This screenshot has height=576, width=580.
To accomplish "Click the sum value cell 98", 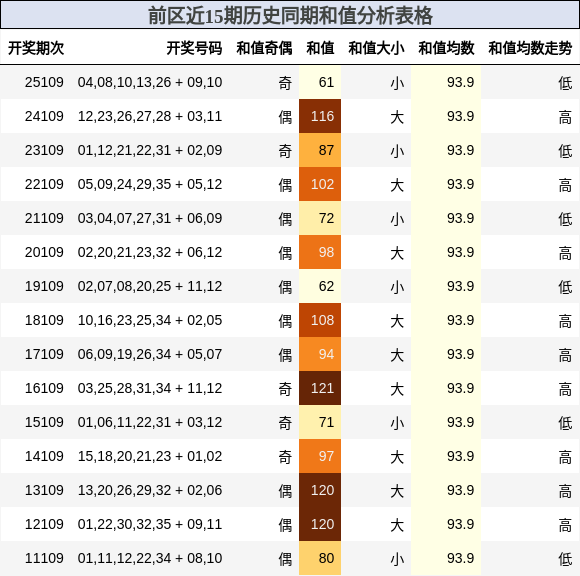I will [320, 252].
